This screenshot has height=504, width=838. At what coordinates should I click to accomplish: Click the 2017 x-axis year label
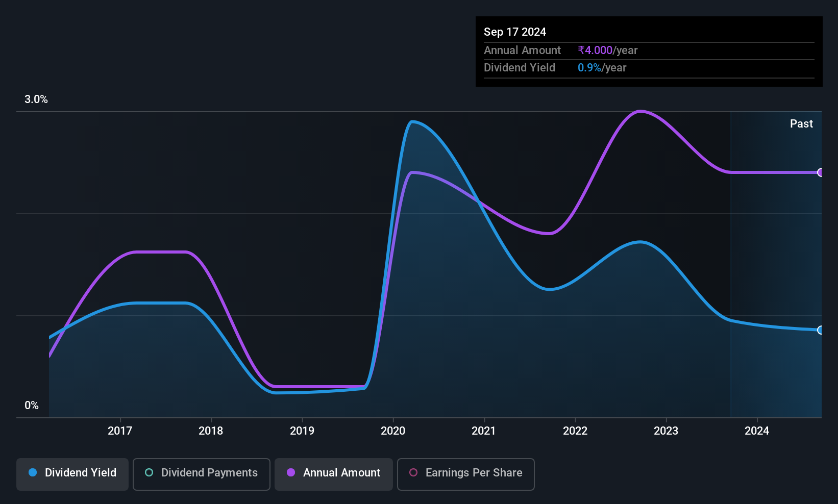120,431
